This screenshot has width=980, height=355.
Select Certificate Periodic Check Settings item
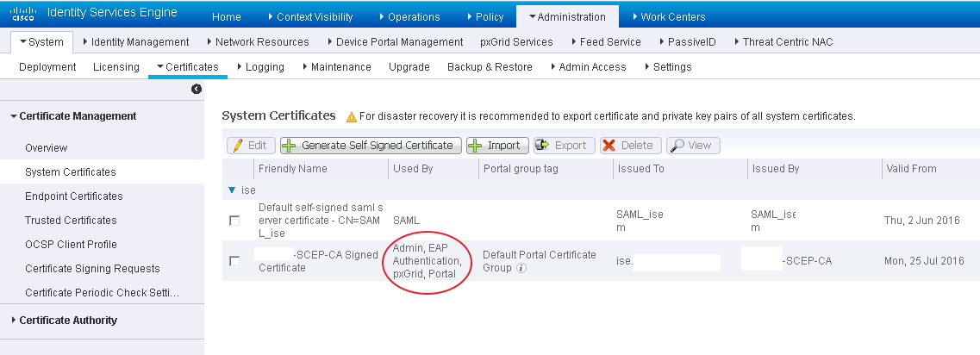[102, 292]
